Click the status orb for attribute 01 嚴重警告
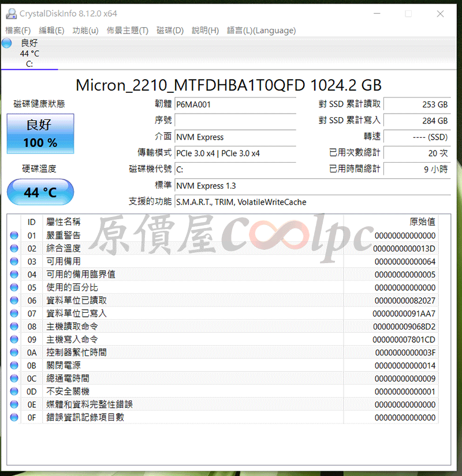This screenshot has height=476, width=462. pos(14,235)
